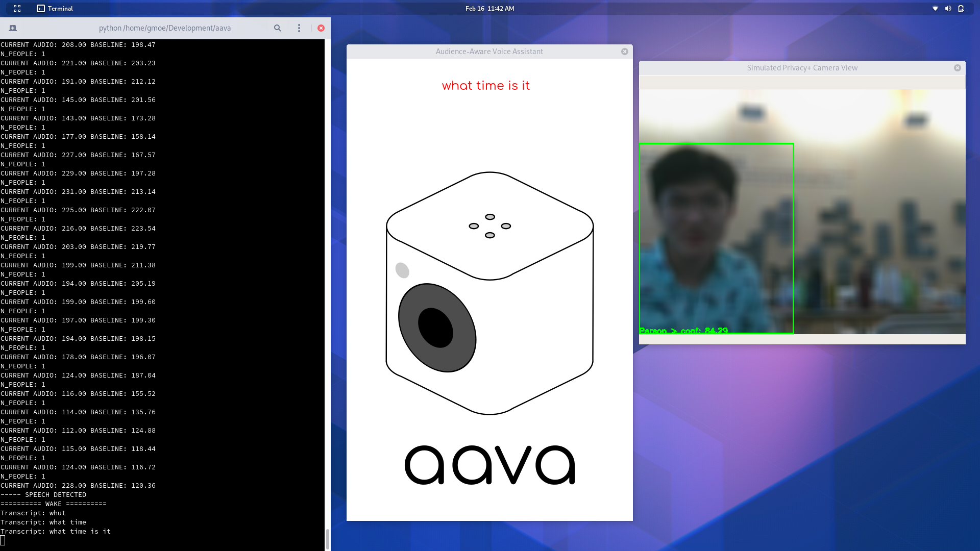
Task: Open the Activities overview grid icon
Action: [x=17, y=8]
